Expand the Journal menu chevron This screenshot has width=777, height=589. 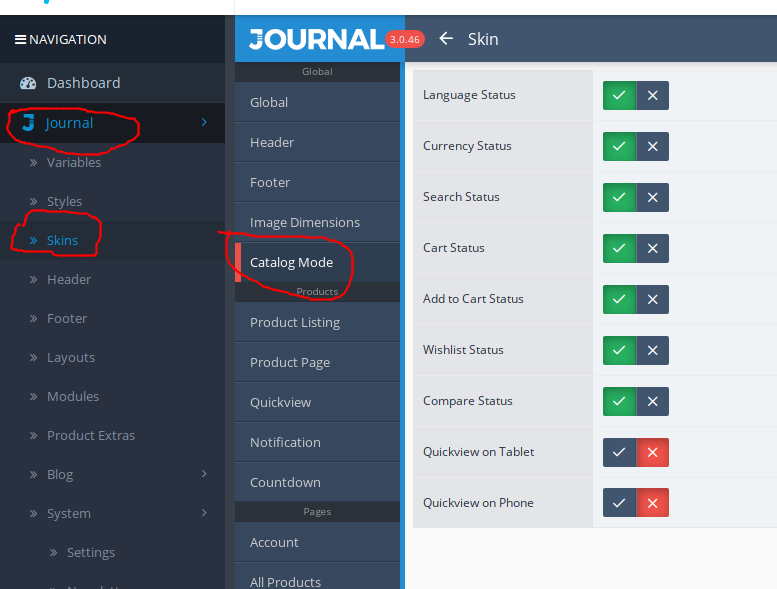204,122
